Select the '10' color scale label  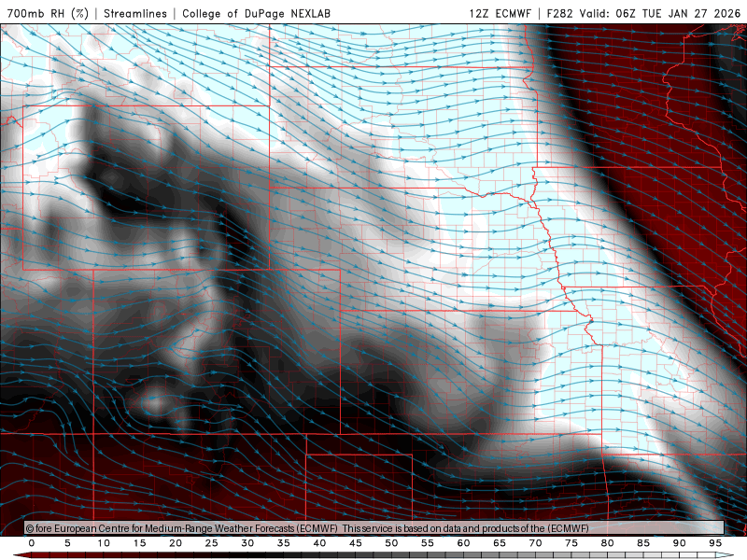pyautogui.click(x=104, y=543)
